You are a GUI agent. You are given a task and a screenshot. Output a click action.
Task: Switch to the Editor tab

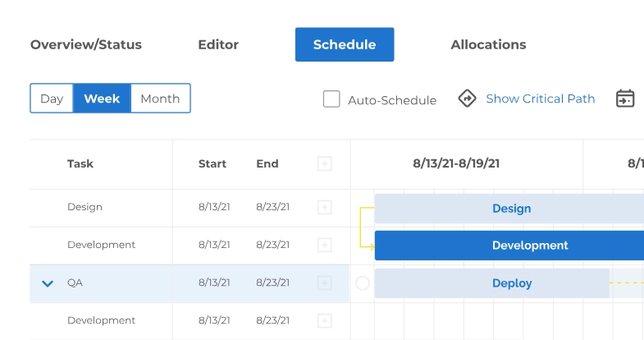pos(218,44)
